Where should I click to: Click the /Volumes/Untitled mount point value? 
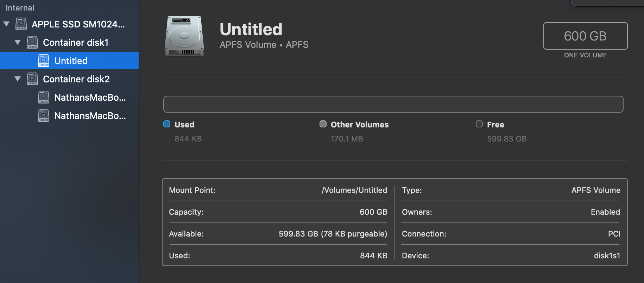click(x=354, y=190)
